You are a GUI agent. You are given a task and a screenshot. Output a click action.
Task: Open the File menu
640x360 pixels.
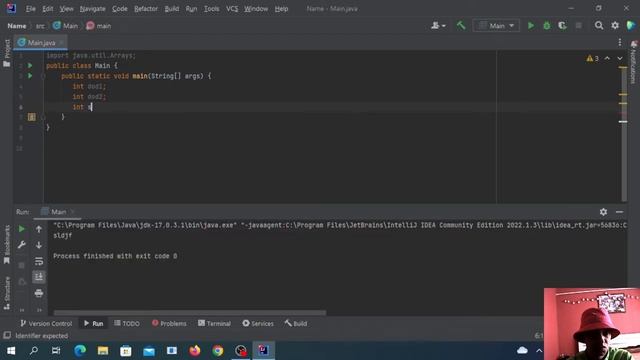[31, 9]
